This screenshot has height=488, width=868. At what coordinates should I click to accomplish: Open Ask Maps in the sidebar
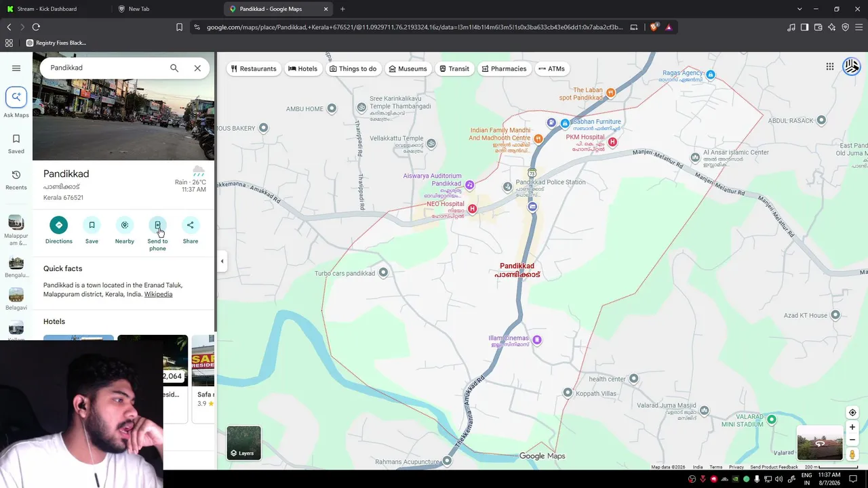pyautogui.click(x=16, y=102)
